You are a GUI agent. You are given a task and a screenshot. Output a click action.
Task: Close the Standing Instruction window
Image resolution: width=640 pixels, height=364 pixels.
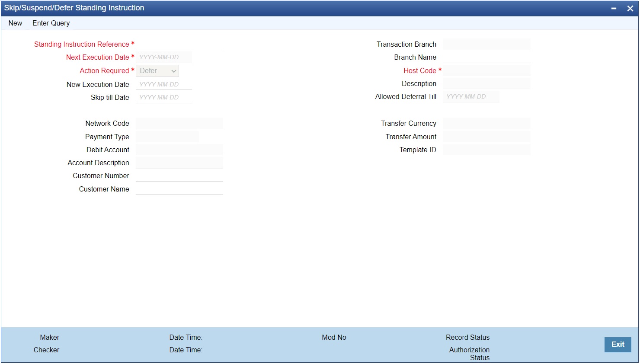(x=630, y=8)
